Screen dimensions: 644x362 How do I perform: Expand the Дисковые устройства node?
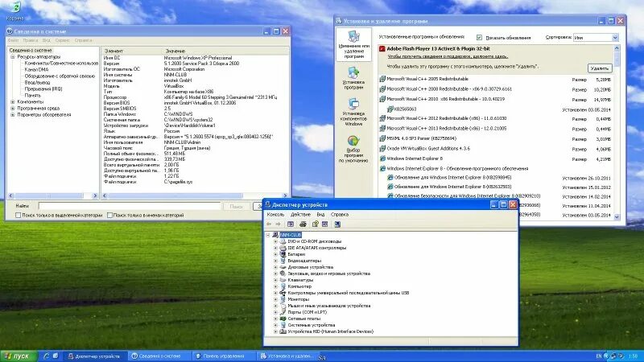click(x=275, y=267)
